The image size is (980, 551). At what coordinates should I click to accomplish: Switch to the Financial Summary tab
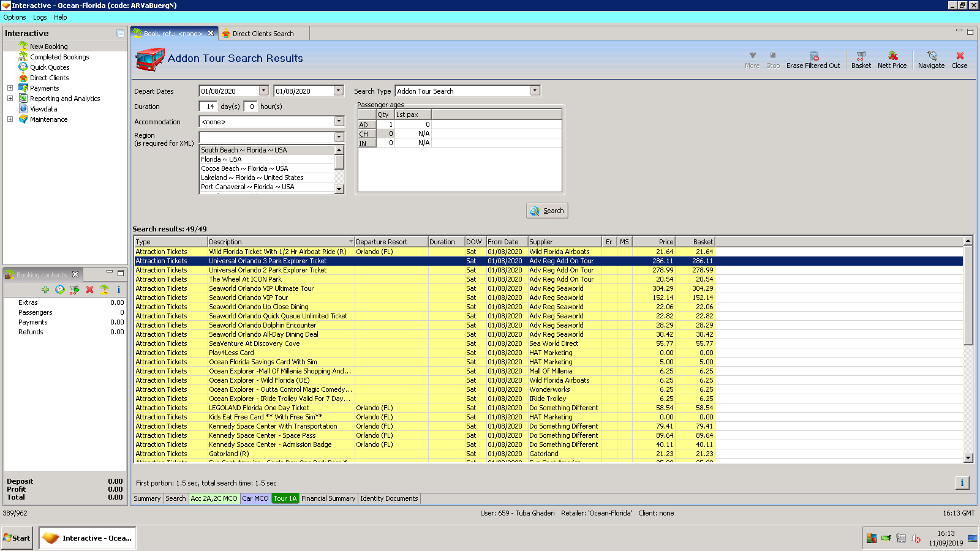(x=328, y=498)
